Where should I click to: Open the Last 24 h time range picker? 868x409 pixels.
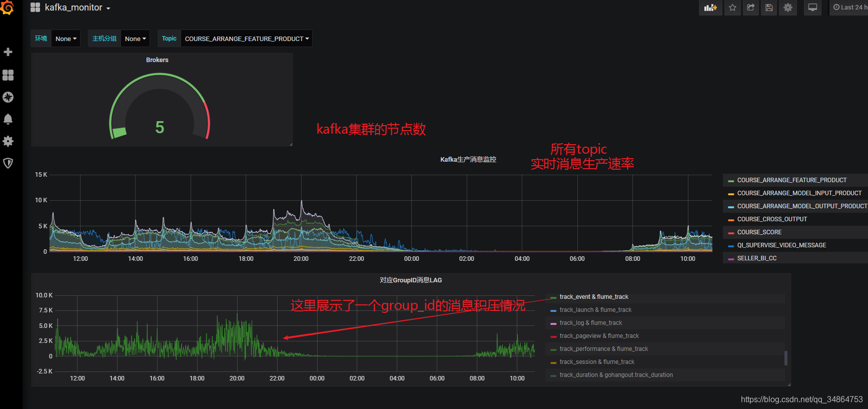(849, 8)
